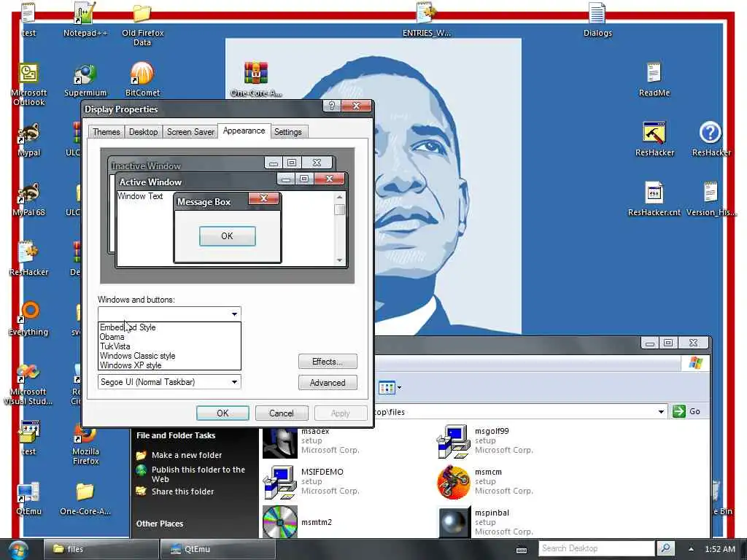Select the Appearance tab
Screen dimensions: 747x560
tap(244, 131)
